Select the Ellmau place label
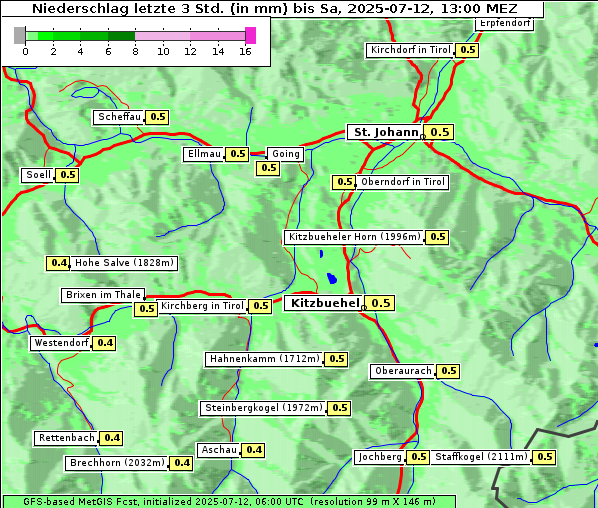598x508 pixels. click(x=203, y=154)
